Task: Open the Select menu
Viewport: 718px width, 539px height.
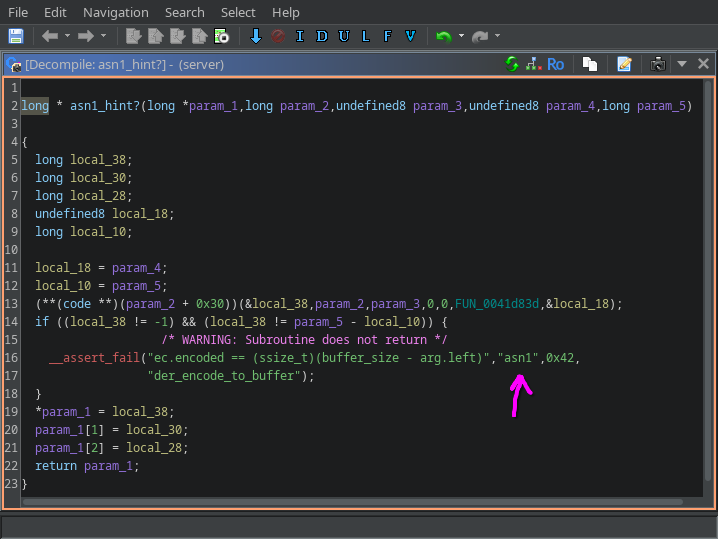Action: (x=238, y=12)
